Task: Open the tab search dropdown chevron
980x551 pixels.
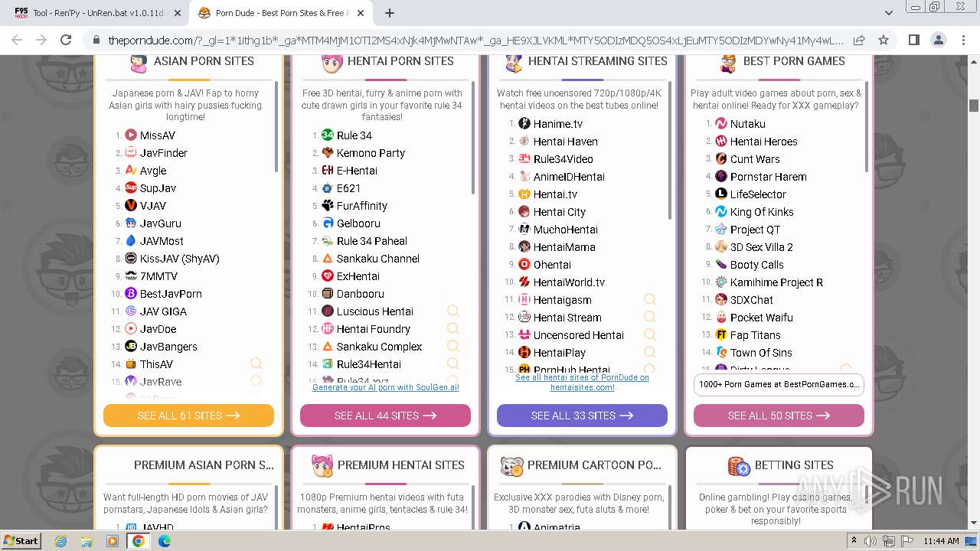Action: [x=888, y=13]
